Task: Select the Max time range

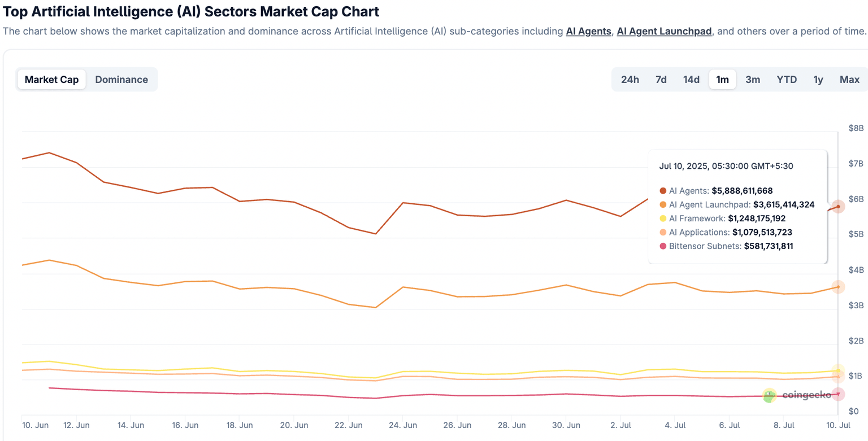Action: tap(849, 79)
